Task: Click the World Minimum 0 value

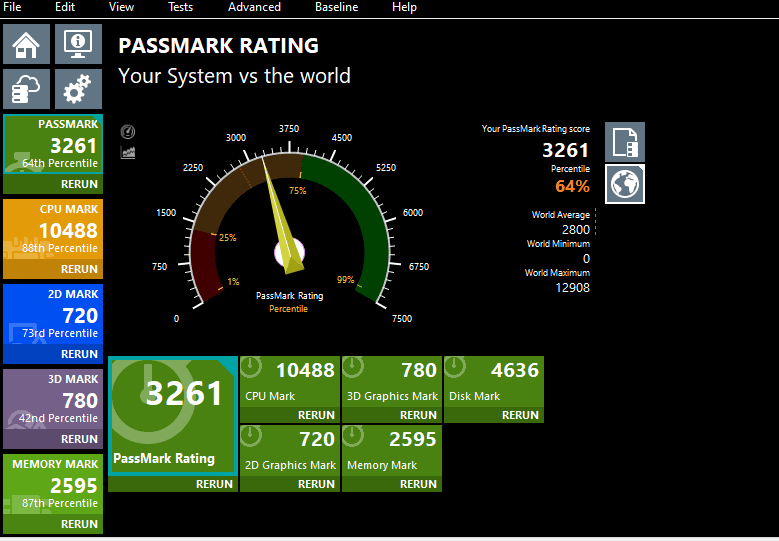Action: pos(586,259)
